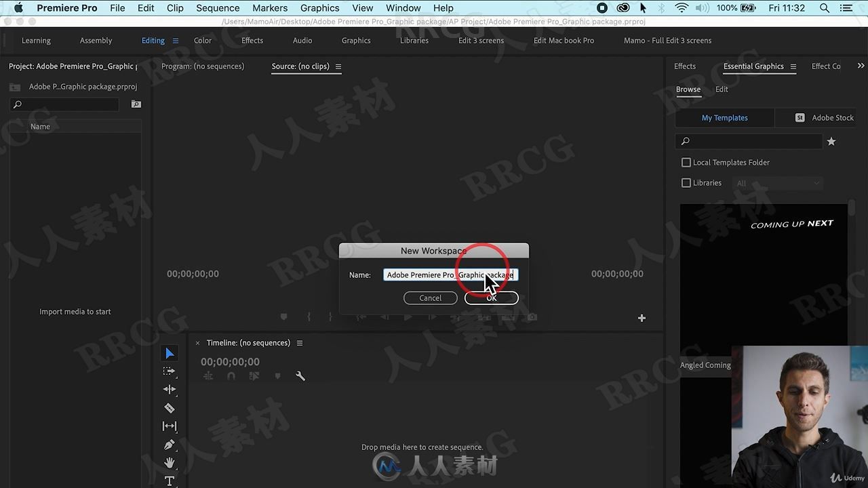Toggle insert sequences as nests
The image size is (868, 488).
pyautogui.click(x=208, y=376)
